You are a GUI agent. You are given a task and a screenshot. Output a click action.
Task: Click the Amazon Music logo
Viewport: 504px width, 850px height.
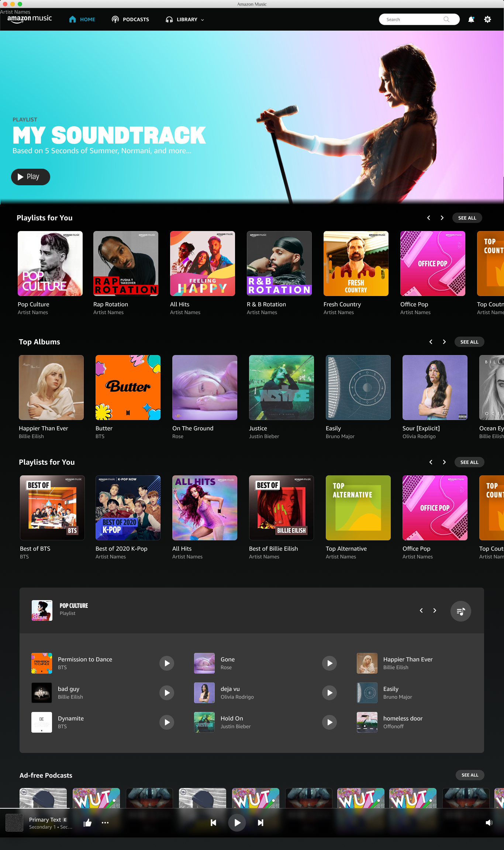pos(30,19)
